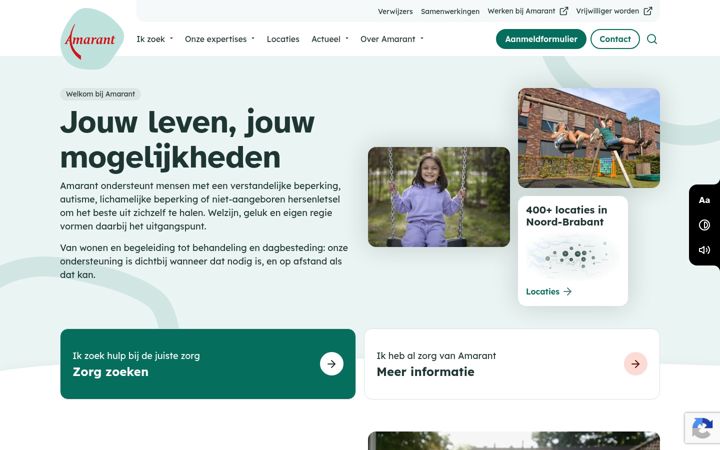This screenshot has width=720, height=450.
Task: Open the Aa text size accessibility tool
Action: [x=704, y=200]
